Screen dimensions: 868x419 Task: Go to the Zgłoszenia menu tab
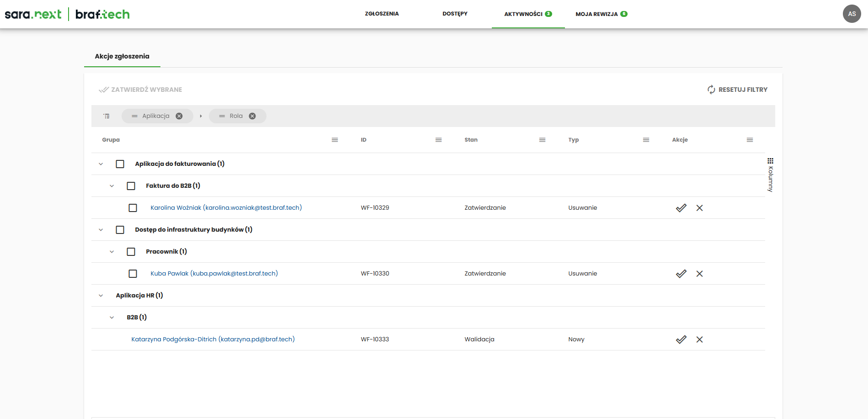[382, 14]
